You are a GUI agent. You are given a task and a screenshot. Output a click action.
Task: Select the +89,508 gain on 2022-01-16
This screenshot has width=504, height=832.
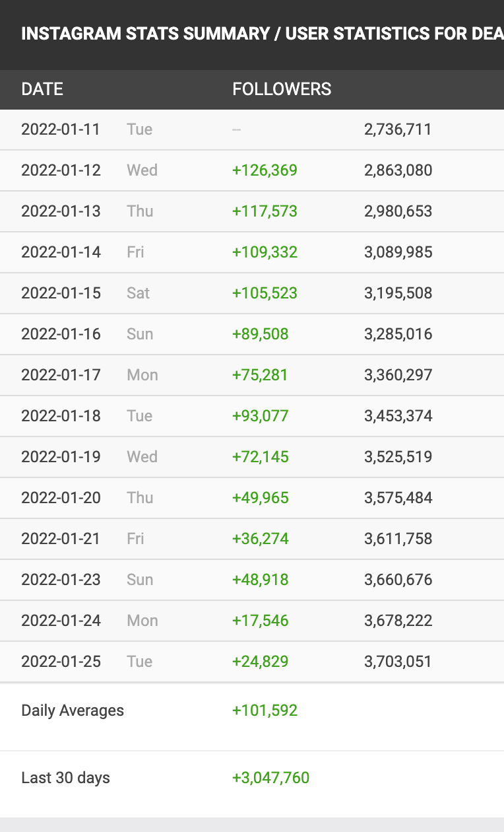(260, 334)
